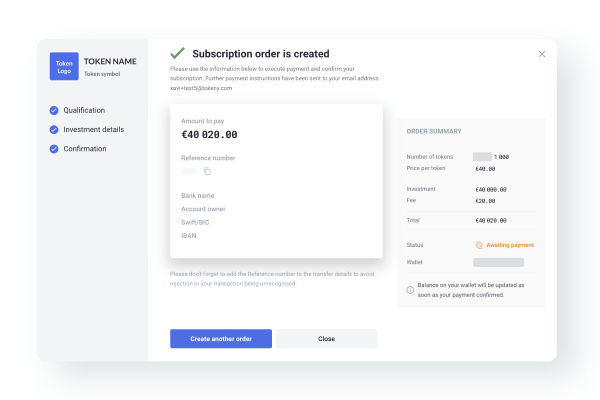This screenshot has height=400, width=600.
Task: Open the Investment details step
Action: [x=94, y=129]
